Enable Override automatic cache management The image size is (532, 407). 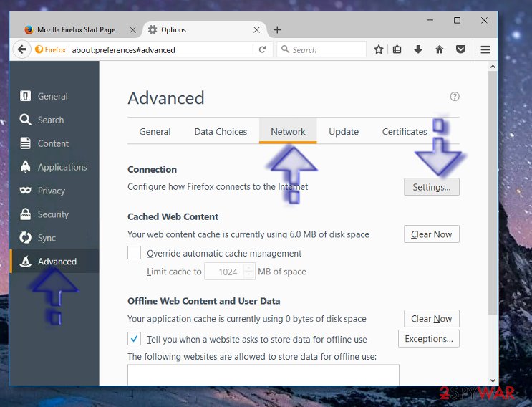pyautogui.click(x=135, y=253)
